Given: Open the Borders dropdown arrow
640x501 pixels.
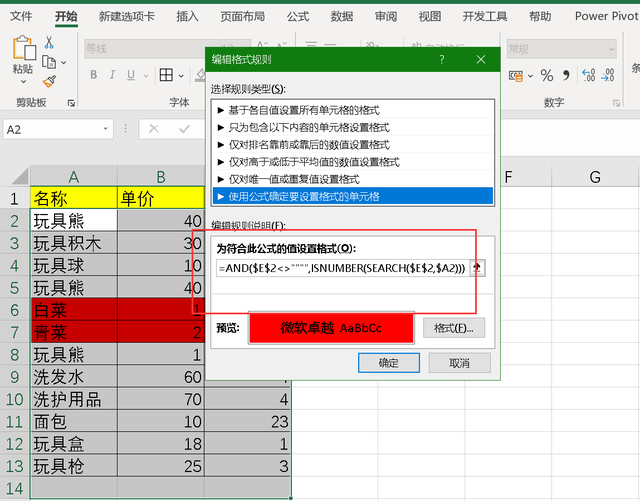Looking at the screenshot, I should pyautogui.click(x=181, y=76).
